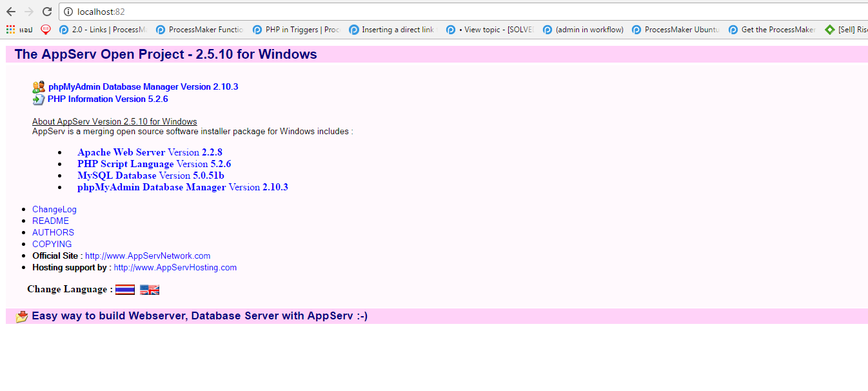Go back using the browser back arrow

click(x=10, y=12)
